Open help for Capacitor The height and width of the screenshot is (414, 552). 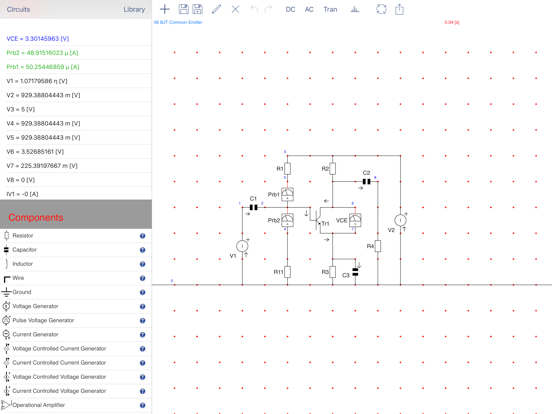142,250
